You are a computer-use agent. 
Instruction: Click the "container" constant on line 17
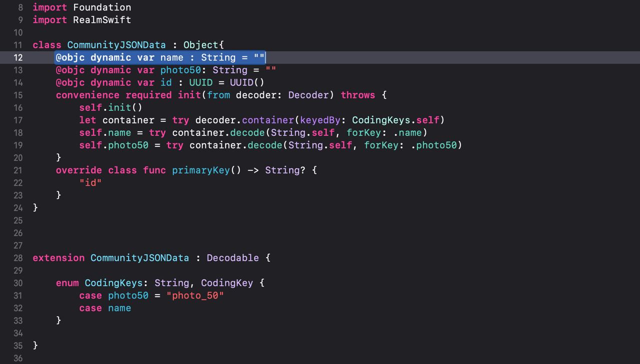pos(128,120)
